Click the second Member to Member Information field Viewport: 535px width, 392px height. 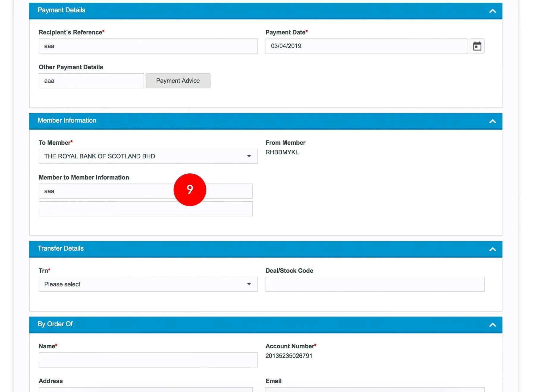click(x=146, y=209)
